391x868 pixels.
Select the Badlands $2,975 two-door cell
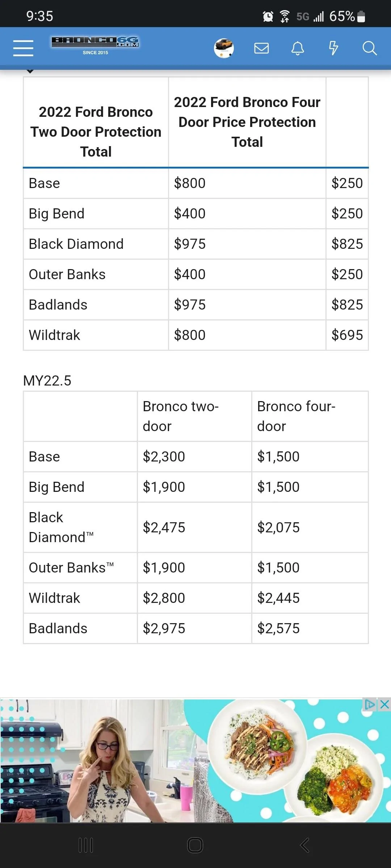(x=194, y=629)
